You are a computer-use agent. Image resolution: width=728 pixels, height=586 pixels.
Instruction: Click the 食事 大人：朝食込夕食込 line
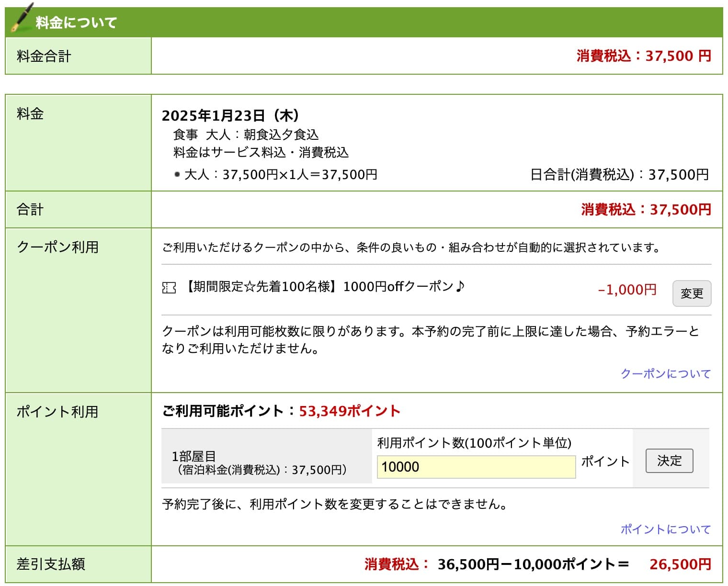tap(246, 135)
